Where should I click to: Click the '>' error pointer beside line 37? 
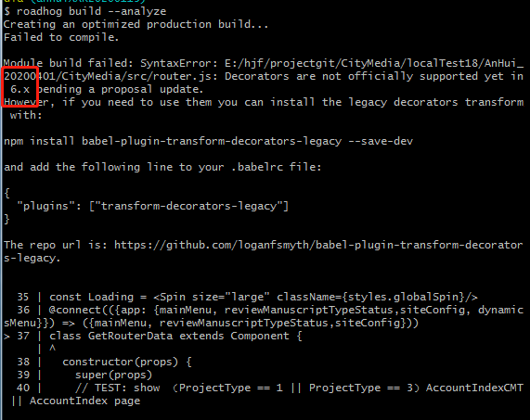tap(6, 337)
